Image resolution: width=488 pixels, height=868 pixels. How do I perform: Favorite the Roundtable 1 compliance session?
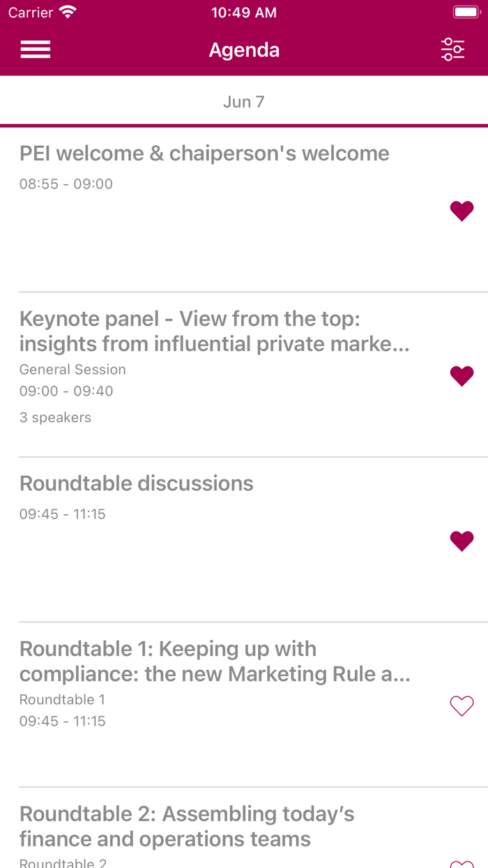coord(462,706)
